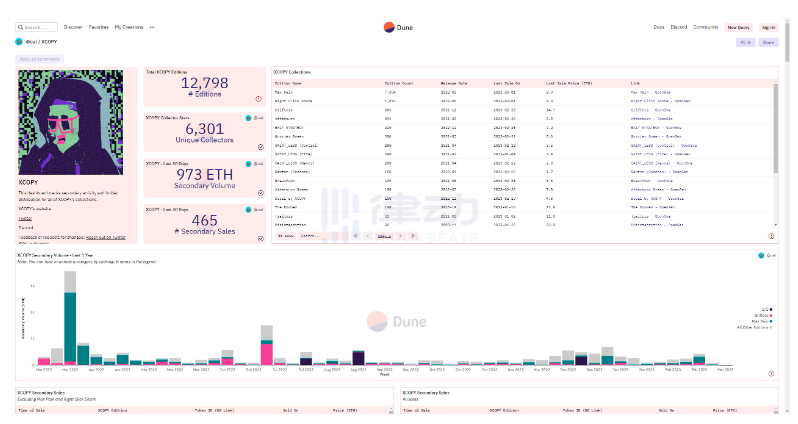The height and width of the screenshot is (424, 798).
Task: Click Apply all parameters button
Action: coord(39,59)
